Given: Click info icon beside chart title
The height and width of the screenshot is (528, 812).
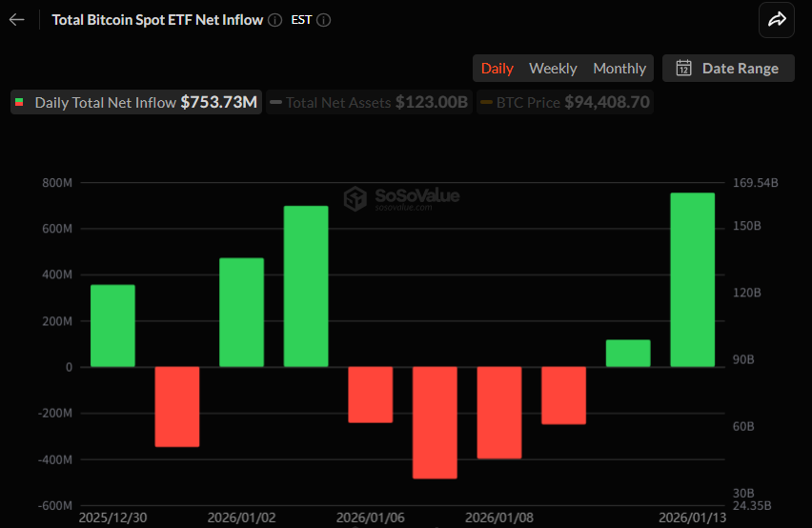Looking at the screenshot, I should click(x=274, y=20).
